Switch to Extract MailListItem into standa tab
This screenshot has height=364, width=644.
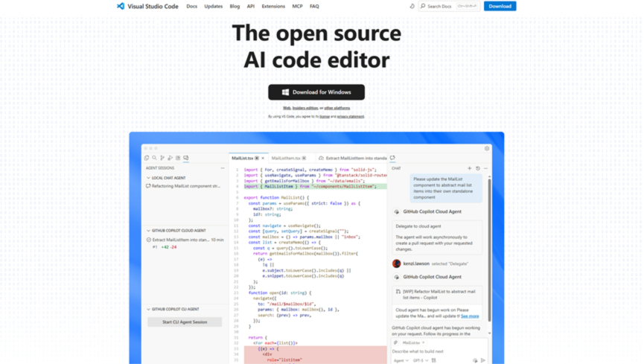pos(353,158)
